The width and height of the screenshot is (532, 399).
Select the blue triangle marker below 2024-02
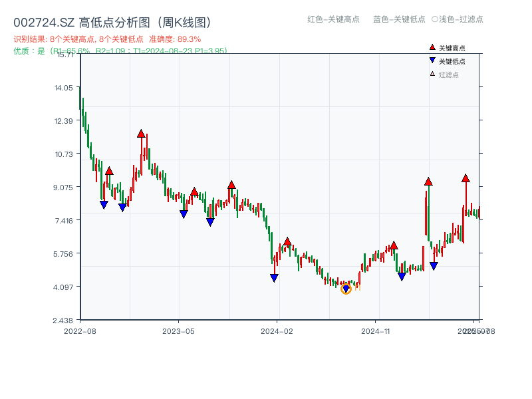click(x=274, y=279)
